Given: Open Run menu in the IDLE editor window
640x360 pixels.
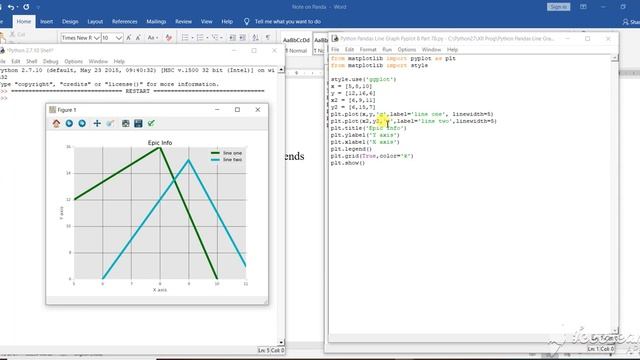Looking at the screenshot, I should [x=387, y=49].
